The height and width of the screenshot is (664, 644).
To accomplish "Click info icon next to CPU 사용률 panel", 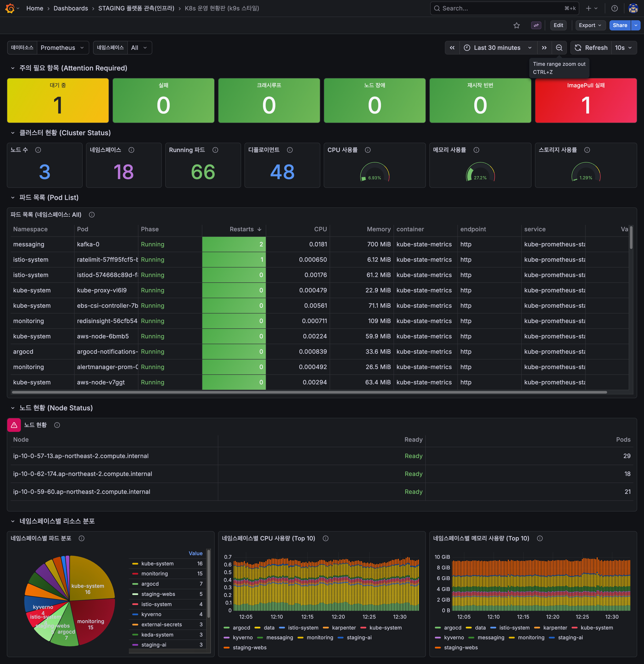I will [368, 150].
